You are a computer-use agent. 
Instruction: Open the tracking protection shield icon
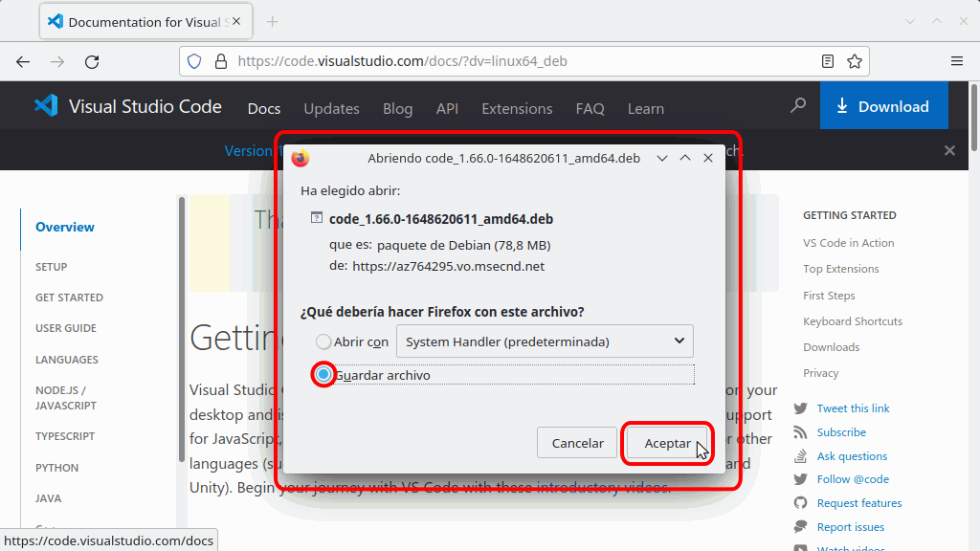click(194, 61)
